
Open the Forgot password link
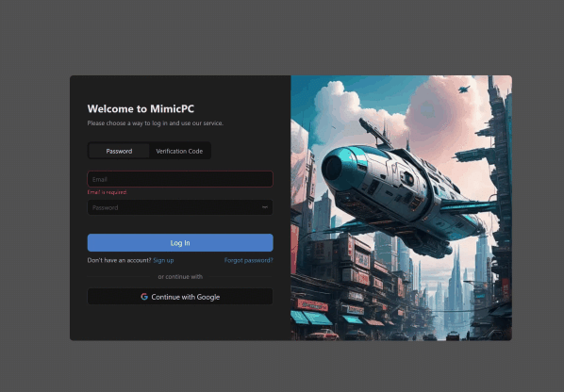[249, 260]
